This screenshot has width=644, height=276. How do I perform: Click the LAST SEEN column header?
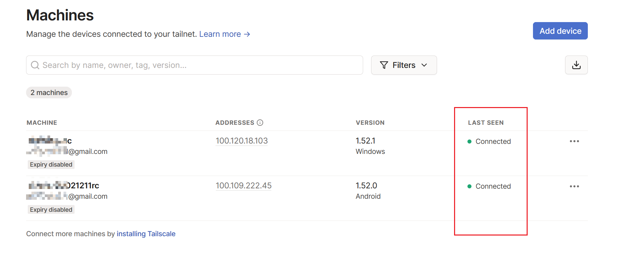tap(486, 123)
